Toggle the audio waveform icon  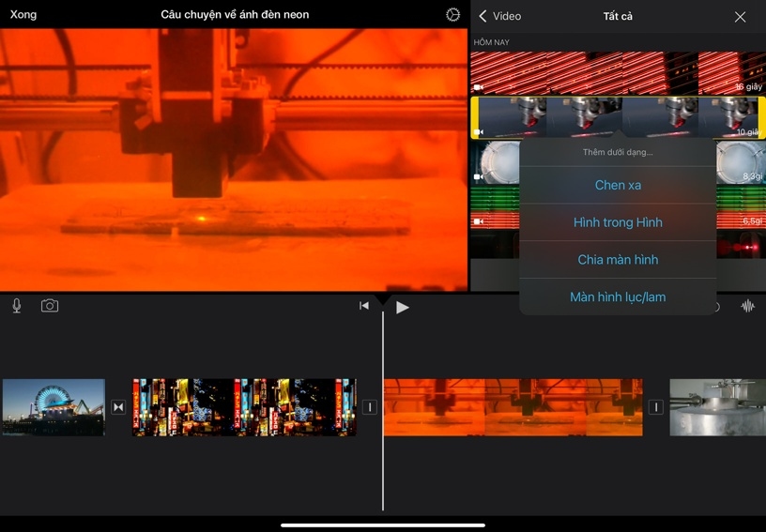pyautogui.click(x=748, y=306)
